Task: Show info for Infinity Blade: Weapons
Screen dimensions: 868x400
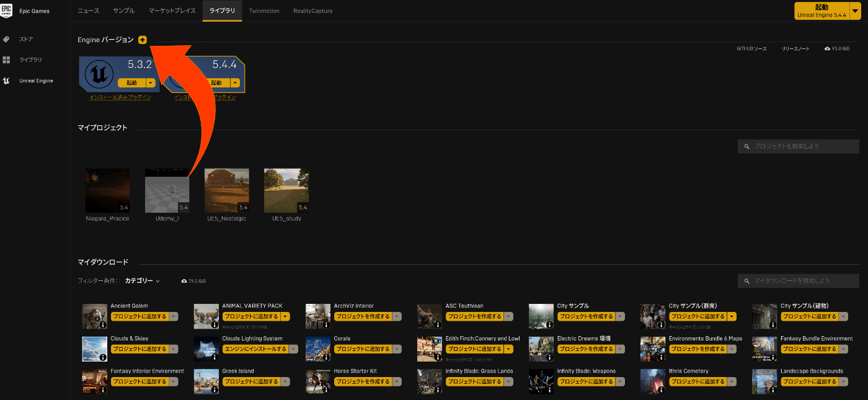Action: click(x=549, y=390)
